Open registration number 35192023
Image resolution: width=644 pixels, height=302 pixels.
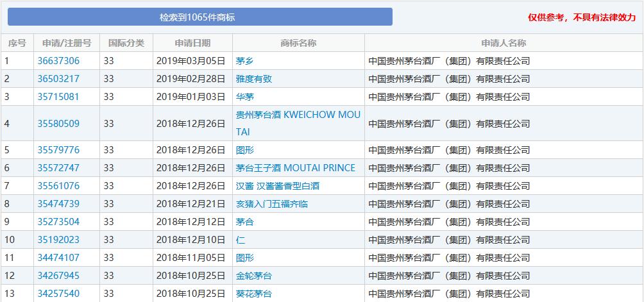(58, 240)
